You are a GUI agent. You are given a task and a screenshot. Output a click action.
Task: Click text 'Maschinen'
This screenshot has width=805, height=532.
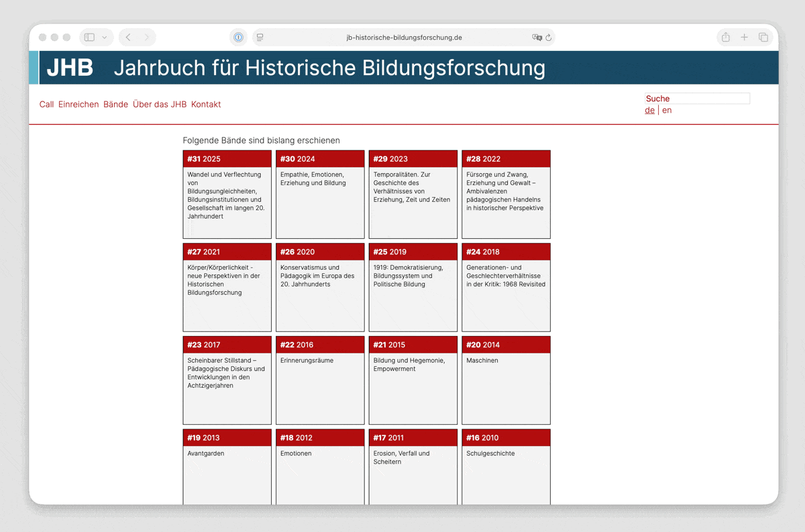[482, 361]
